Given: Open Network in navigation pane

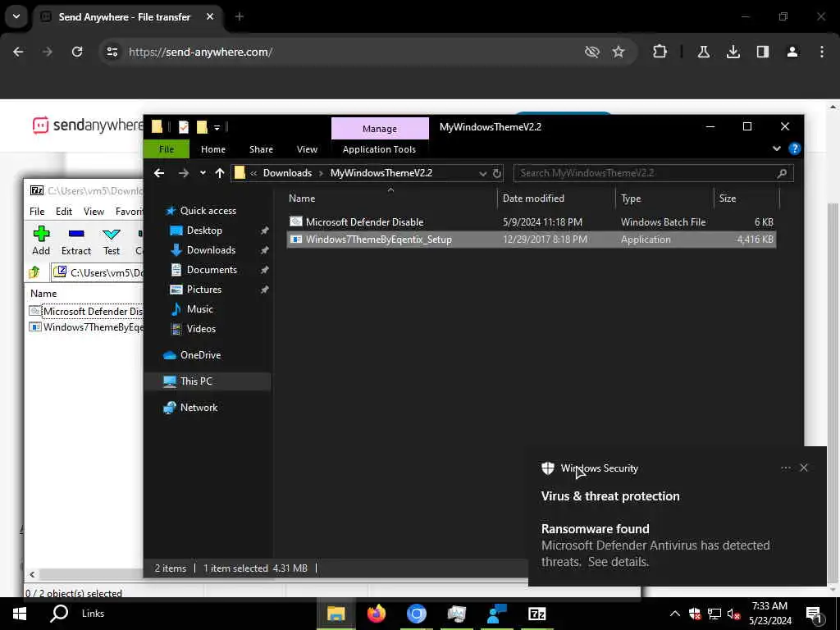Looking at the screenshot, I should point(199,408).
